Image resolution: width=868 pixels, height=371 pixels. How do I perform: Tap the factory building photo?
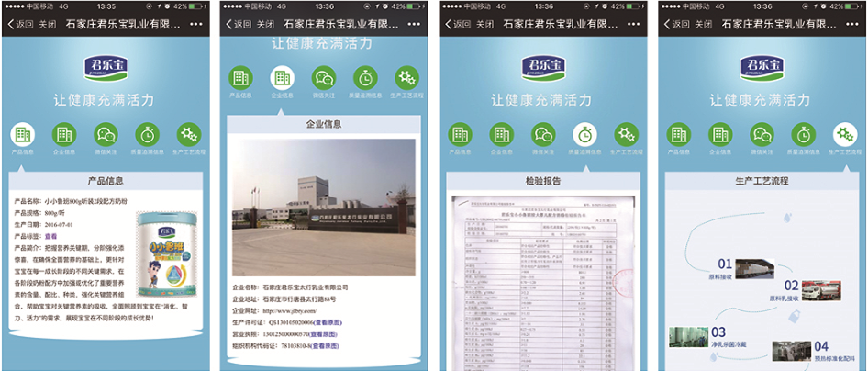coord(323,208)
